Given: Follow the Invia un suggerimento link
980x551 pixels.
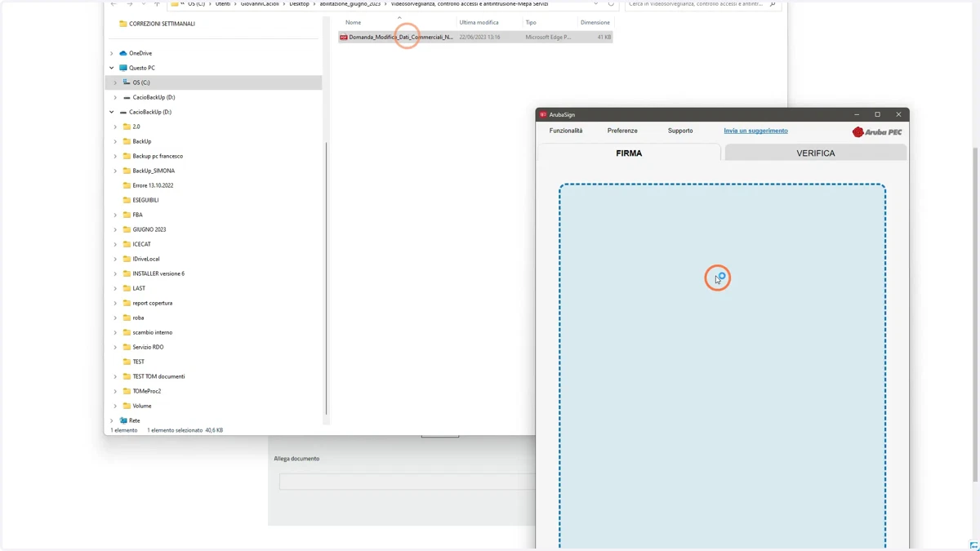Looking at the screenshot, I should (755, 131).
